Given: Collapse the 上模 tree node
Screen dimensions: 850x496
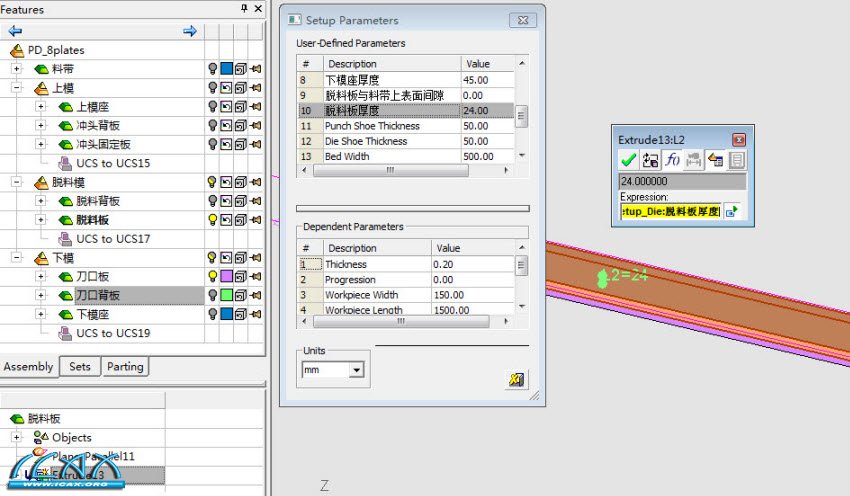Looking at the screenshot, I should point(17,88).
